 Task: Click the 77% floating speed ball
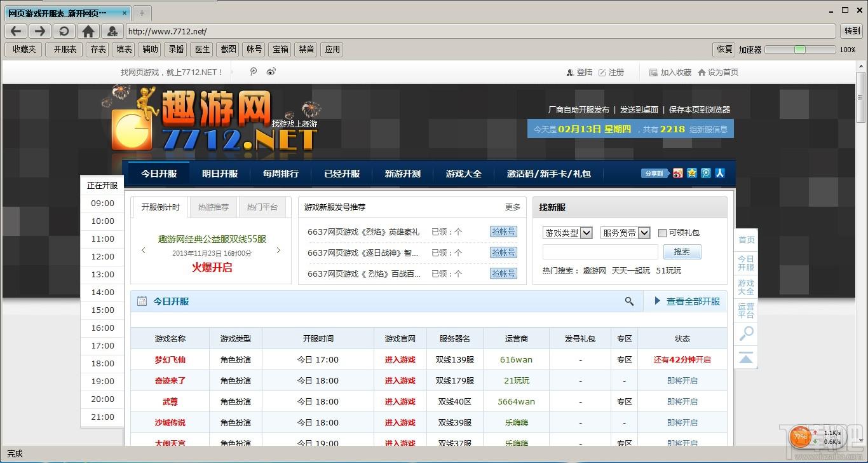click(800, 437)
